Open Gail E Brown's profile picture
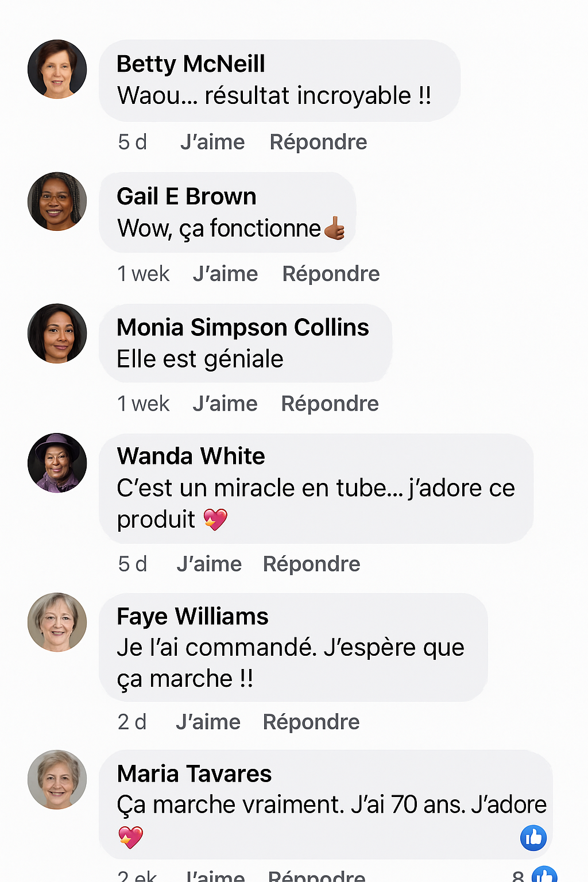Screen dimensions: 588x882 click(57, 202)
